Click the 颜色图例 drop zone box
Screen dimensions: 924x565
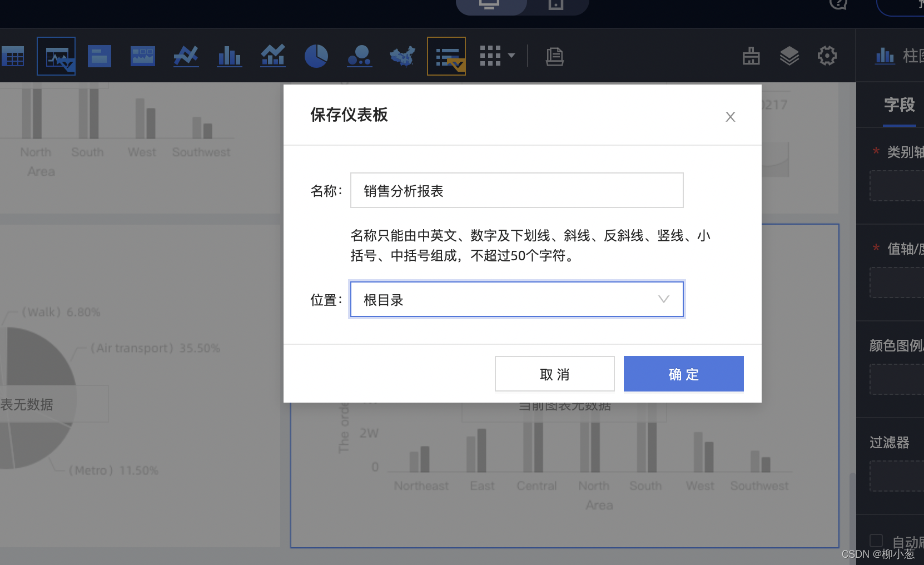897,379
